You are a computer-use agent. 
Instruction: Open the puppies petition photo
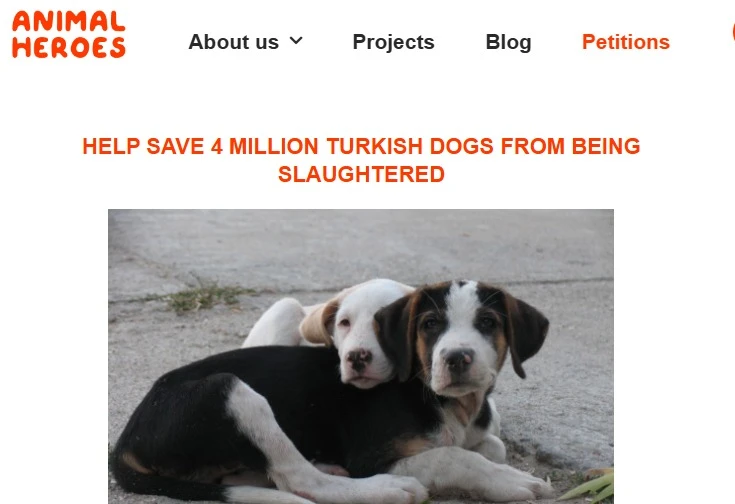[360, 356]
